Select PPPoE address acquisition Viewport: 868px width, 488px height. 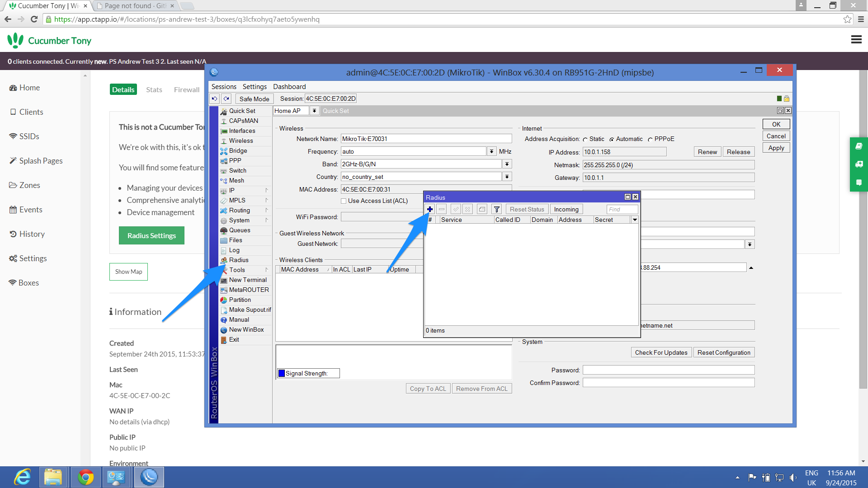pyautogui.click(x=650, y=139)
